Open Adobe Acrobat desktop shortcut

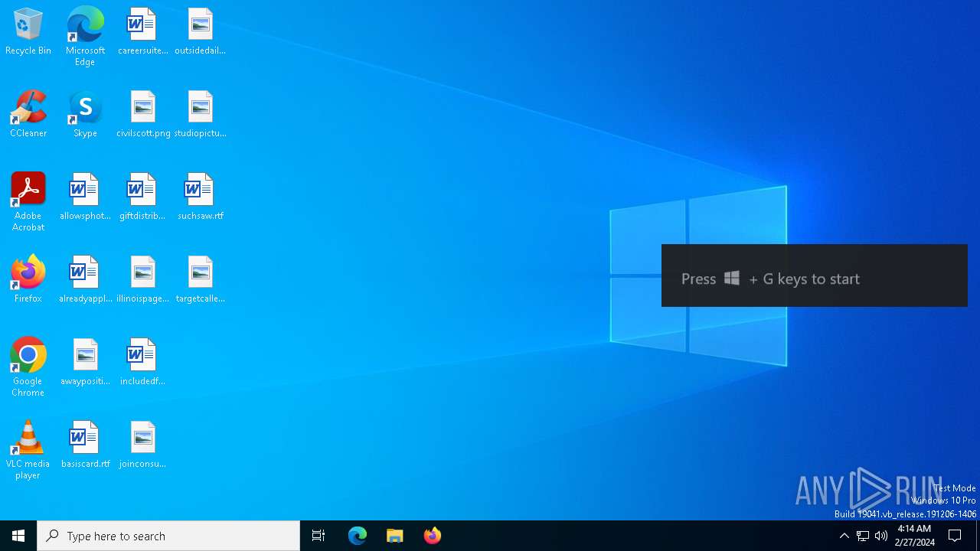[28, 202]
